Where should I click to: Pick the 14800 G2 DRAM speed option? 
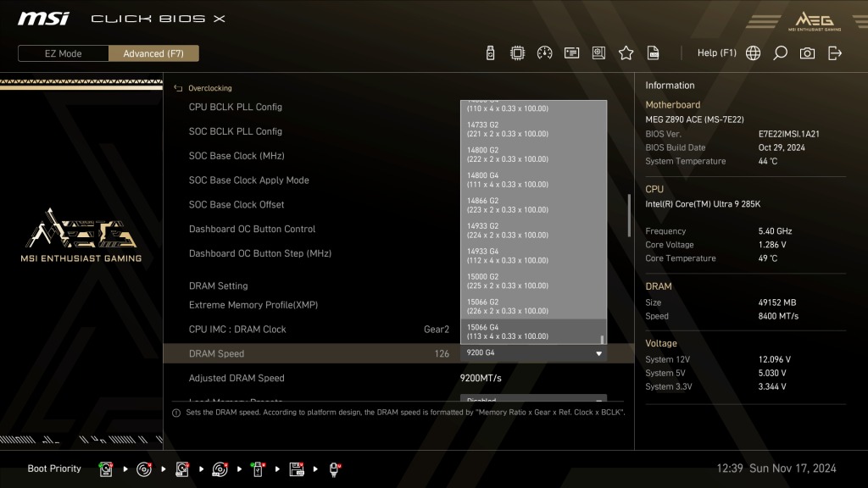pyautogui.click(x=534, y=154)
